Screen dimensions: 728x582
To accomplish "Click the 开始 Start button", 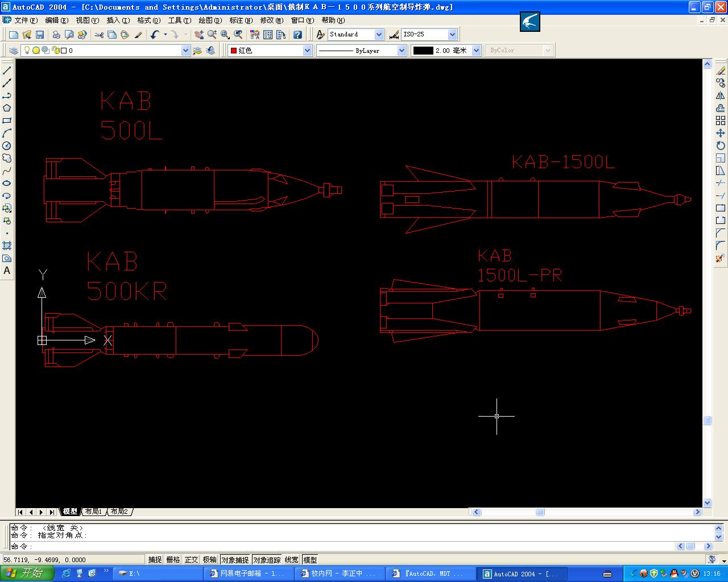I will coord(27,573).
